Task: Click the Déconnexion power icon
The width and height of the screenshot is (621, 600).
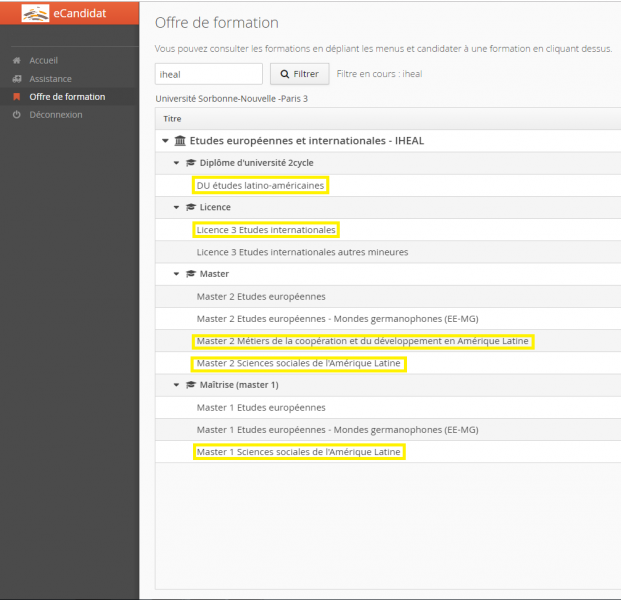Action: (17, 115)
